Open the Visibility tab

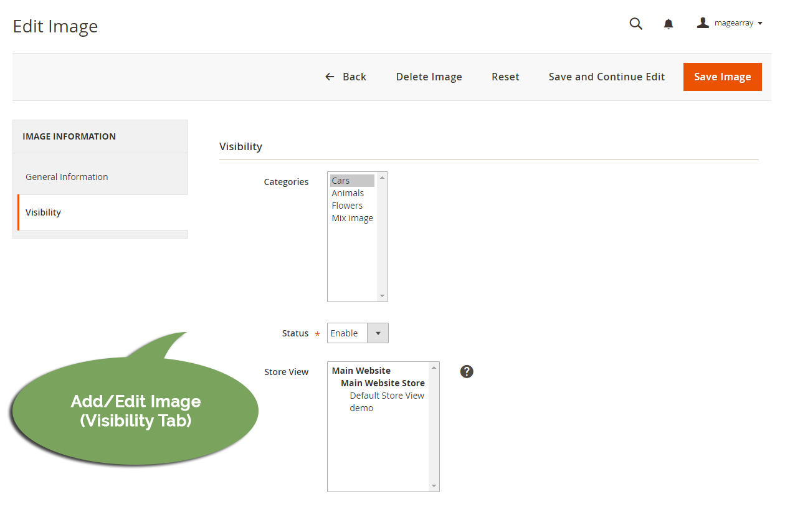(43, 212)
